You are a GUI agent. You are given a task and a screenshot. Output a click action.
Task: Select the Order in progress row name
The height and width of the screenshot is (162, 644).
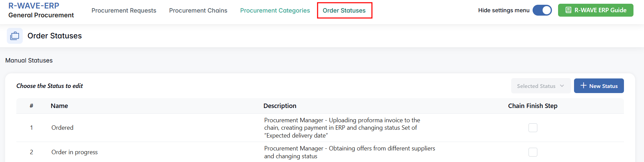click(74, 152)
